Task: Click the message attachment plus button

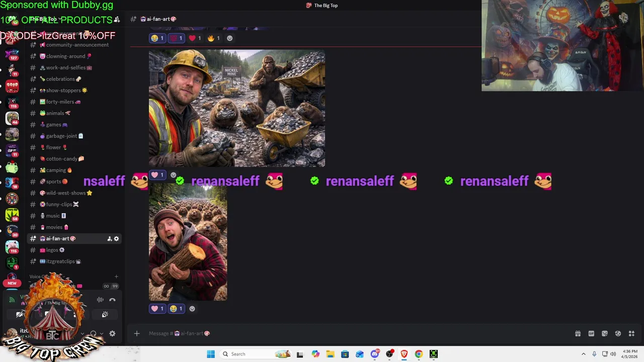Action: point(137,333)
